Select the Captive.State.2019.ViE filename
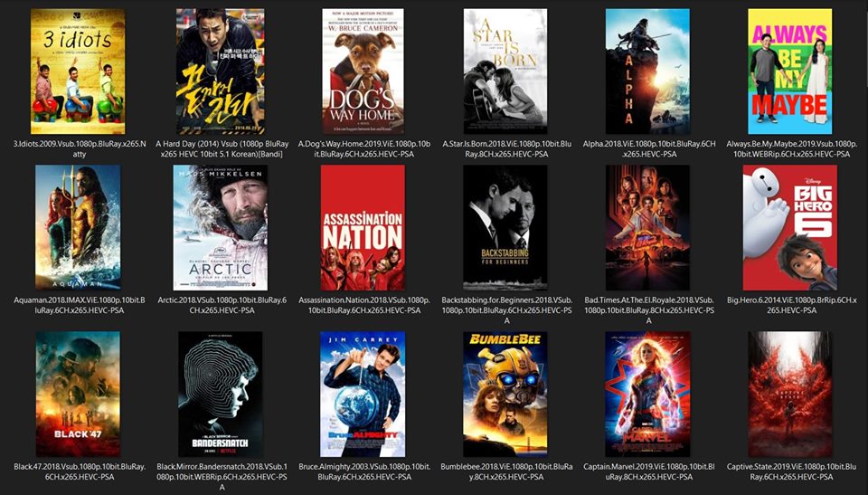Screen dimensions: 868x495 coord(791,471)
